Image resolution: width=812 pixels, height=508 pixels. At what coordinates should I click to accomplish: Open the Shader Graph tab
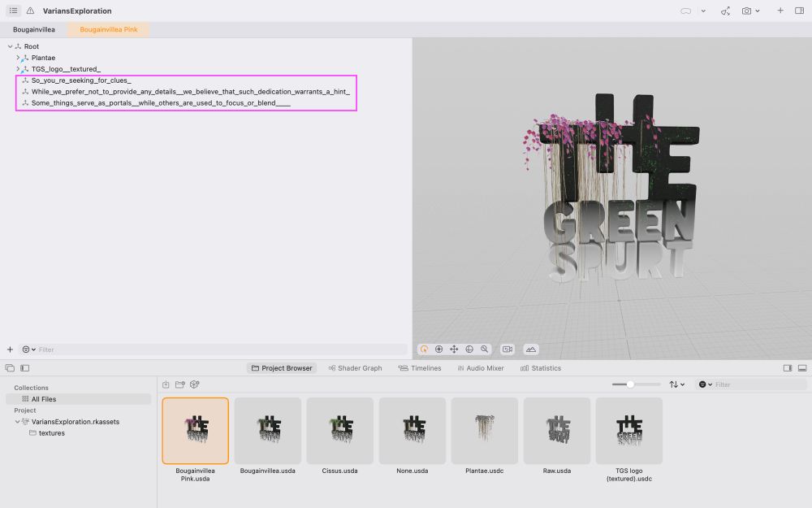point(356,368)
